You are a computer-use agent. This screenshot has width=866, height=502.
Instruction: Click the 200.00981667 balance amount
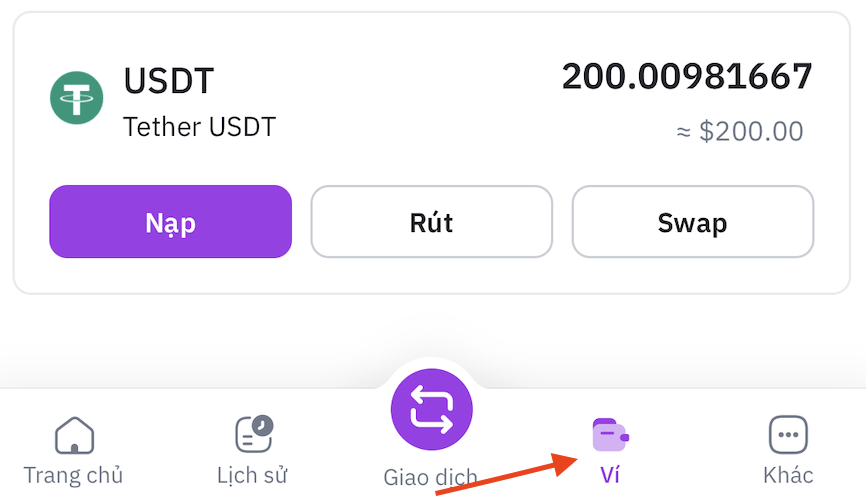tap(687, 77)
